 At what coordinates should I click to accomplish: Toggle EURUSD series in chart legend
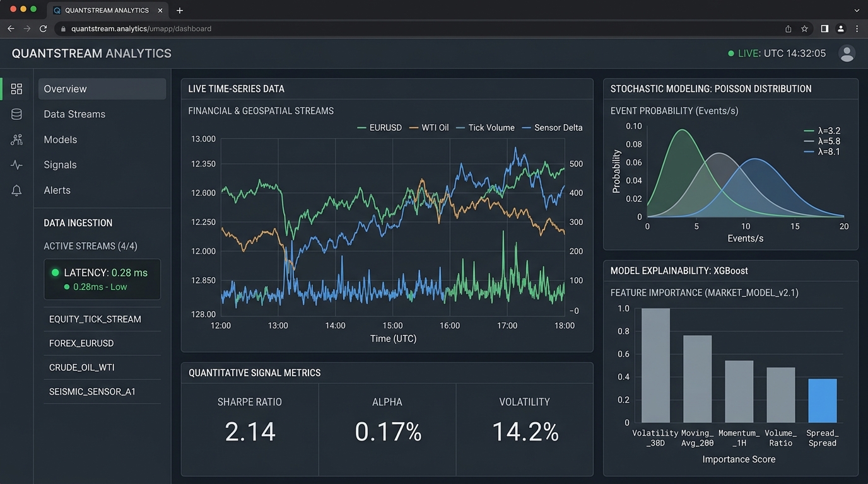pos(379,127)
